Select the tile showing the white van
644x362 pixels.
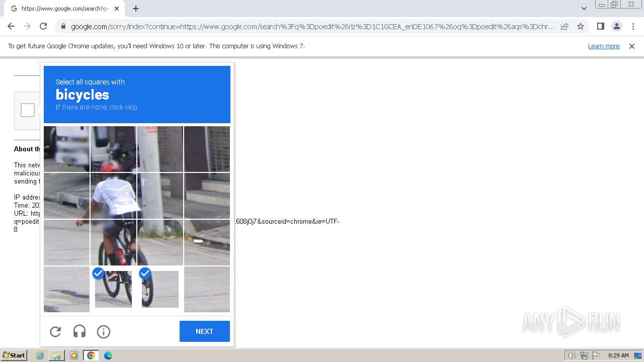click(x=66, y=149)
